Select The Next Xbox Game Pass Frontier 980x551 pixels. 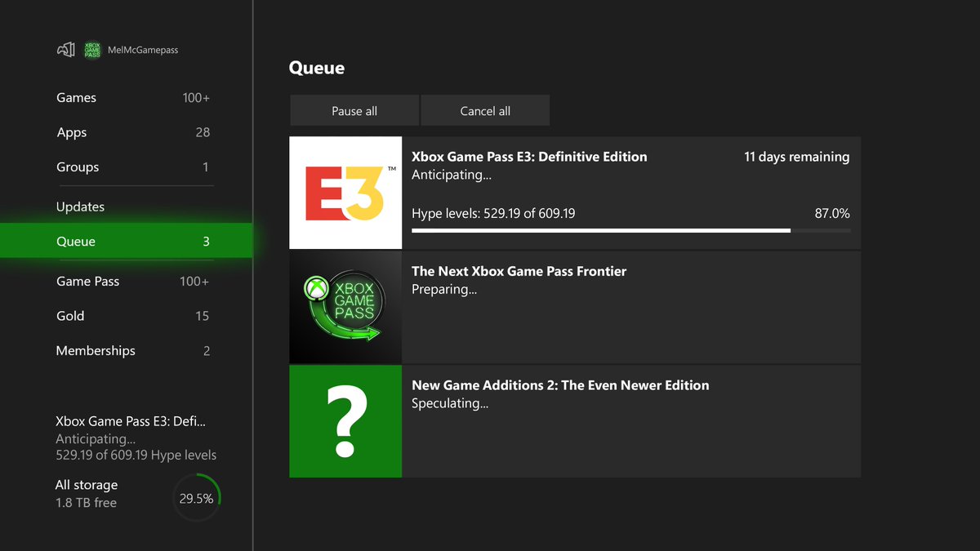click(x=519, y=271)
